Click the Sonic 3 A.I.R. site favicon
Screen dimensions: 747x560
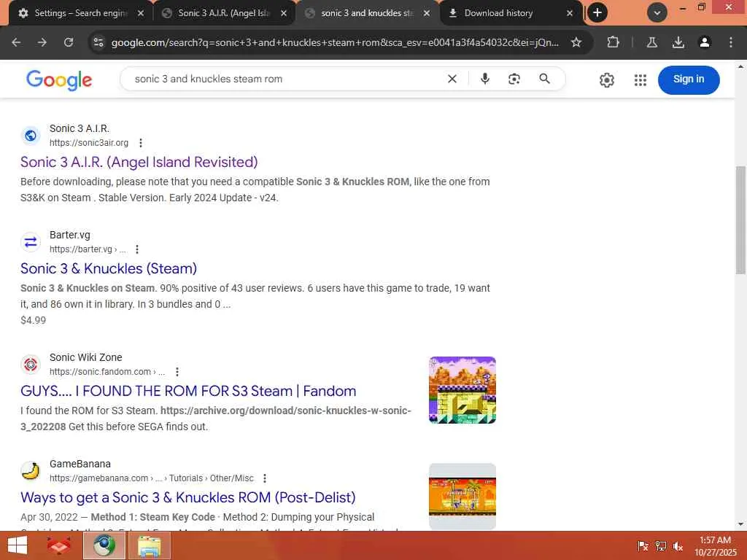tap(31, 136)
